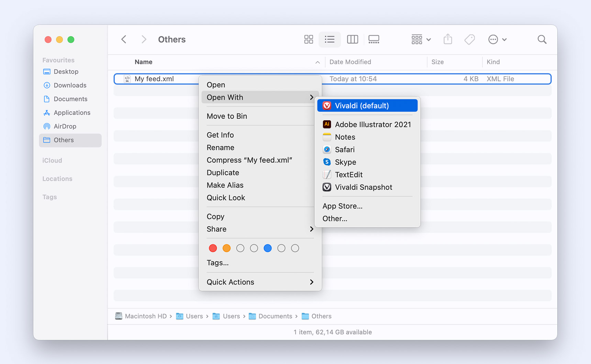Open Applications in the sidebar
This screenshot has height=364, width=591.
(x=70, y=113)
